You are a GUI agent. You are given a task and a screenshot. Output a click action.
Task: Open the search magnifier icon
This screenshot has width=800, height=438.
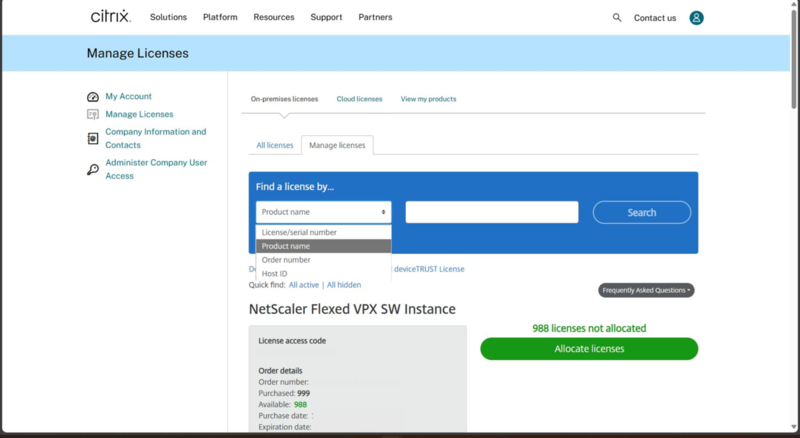click(x=617, y=17)
